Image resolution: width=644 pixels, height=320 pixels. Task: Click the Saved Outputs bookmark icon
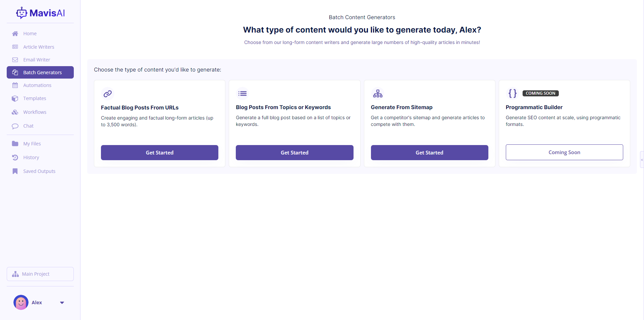coord(15,171)
